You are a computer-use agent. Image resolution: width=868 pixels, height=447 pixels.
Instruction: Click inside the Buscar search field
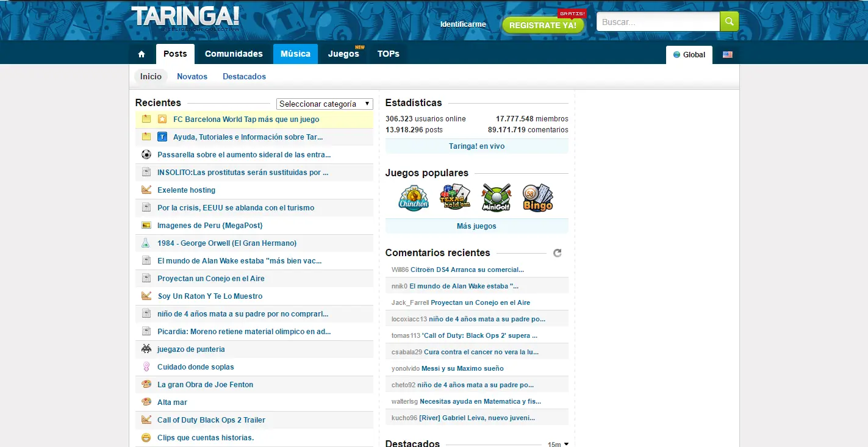(x=658, y=21)
